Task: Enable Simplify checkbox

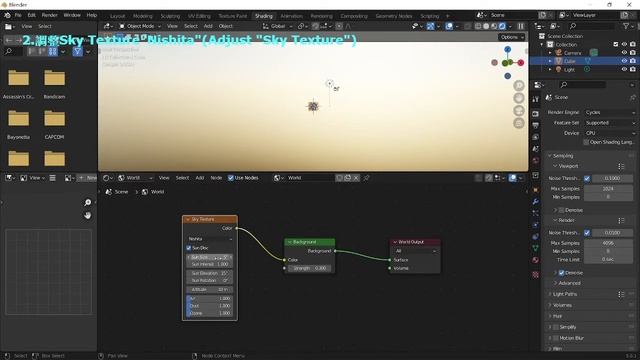Action: (x=556, y=327)
